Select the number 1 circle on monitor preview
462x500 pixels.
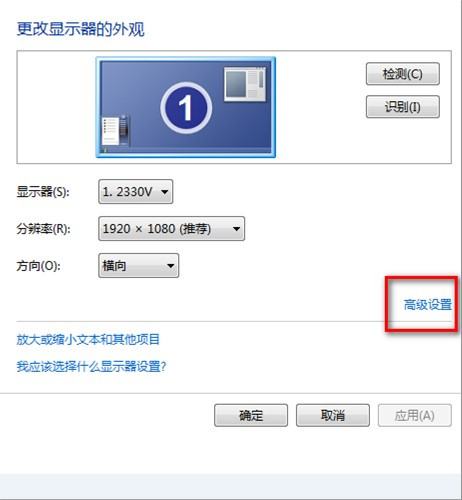pos(186,108)
